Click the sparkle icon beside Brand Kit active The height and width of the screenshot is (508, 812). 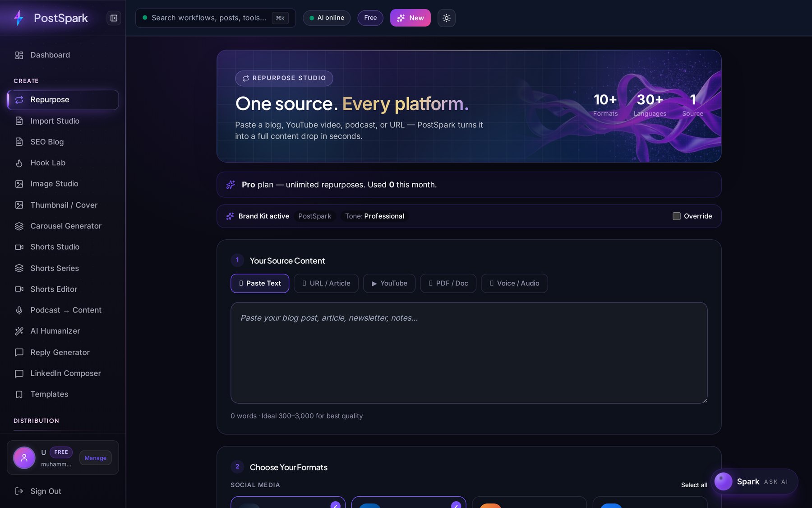pos(230,216)
